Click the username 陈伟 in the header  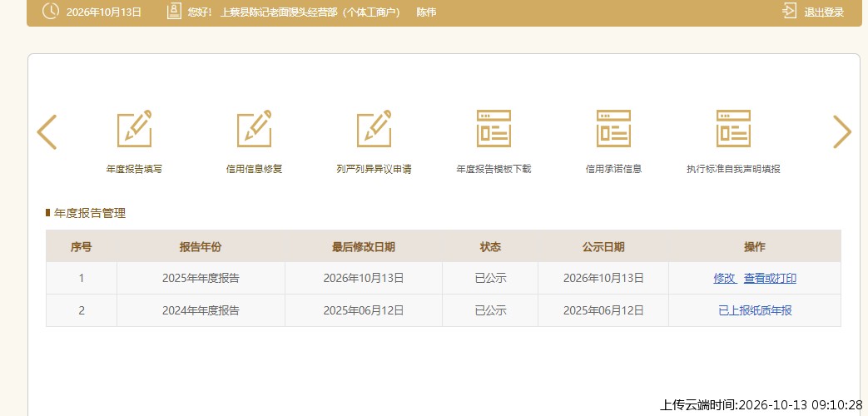click(x=426, y=12)
